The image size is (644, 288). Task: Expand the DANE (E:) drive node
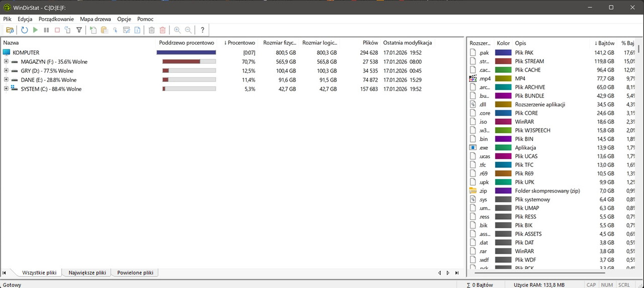tap(6, 79)
